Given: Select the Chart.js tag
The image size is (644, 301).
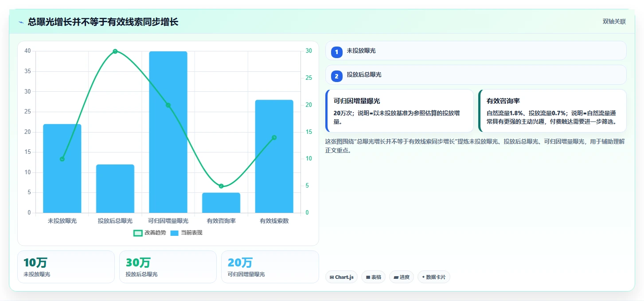Looking at the screenshot, I should [x=341, y=277].
